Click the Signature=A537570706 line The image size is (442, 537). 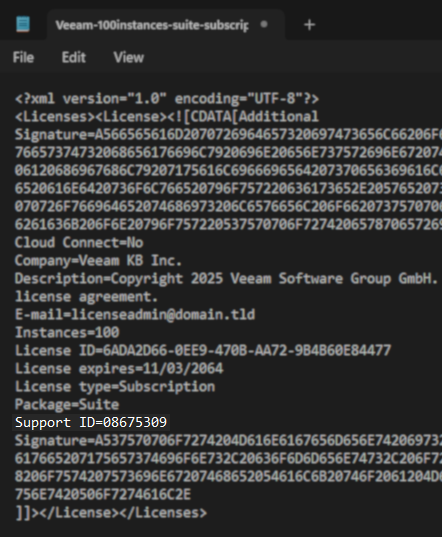tap(228, 440)
